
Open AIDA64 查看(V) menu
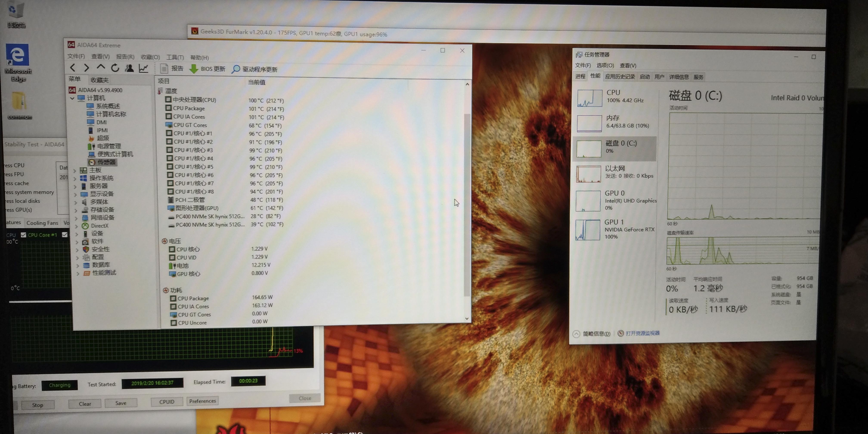pyautogui.click(x=100, y=56)
